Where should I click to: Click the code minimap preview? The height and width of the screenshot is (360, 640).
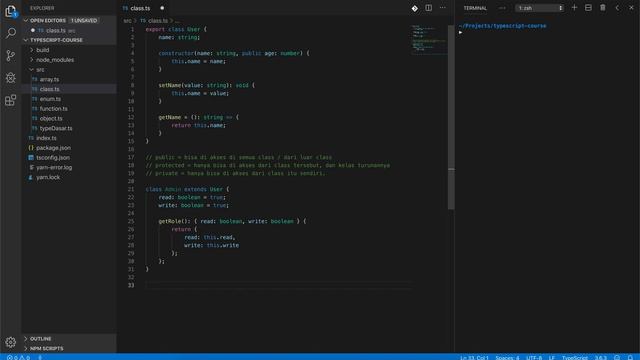pyautogui.click(x=429, y=40)
